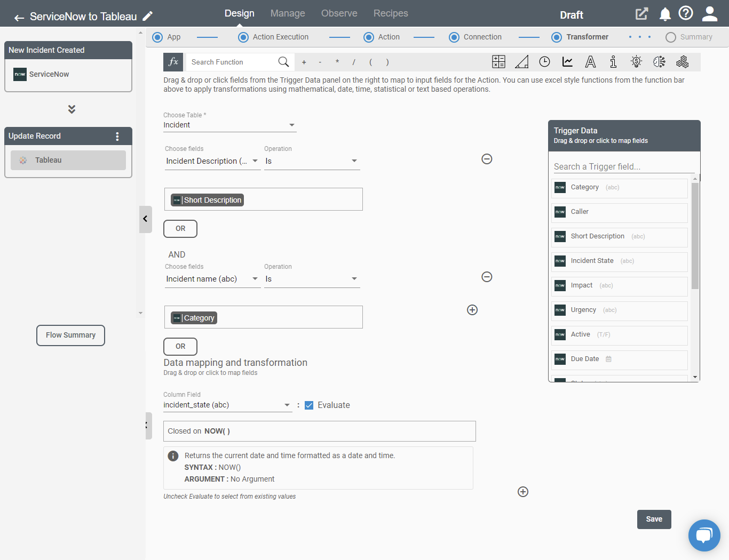Open brain AI functions icon
The image size is (729, 560).
[x=659, y=62]
